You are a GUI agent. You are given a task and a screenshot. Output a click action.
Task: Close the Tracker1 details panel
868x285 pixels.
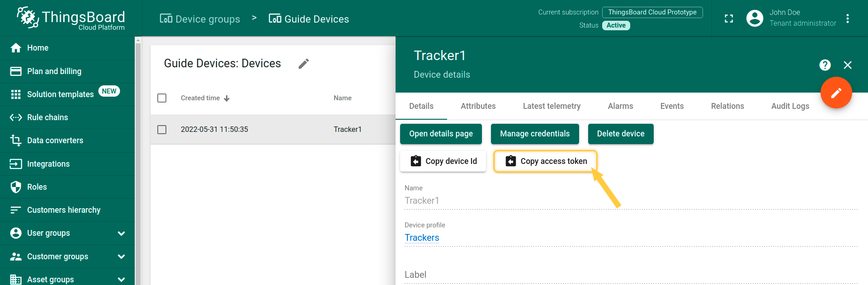848,65
